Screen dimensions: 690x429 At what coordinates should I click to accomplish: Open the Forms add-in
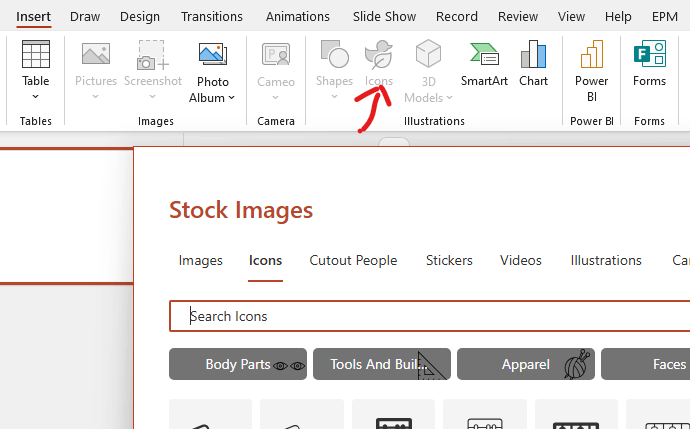coord(650,63)
